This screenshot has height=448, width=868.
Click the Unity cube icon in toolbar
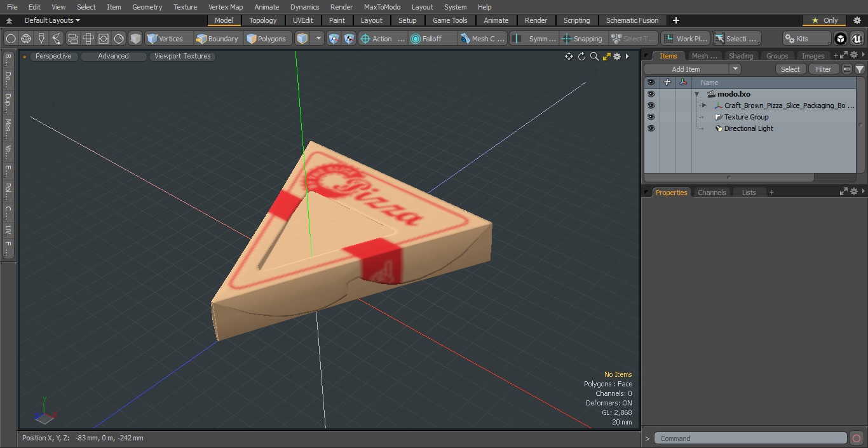[841, 39]
